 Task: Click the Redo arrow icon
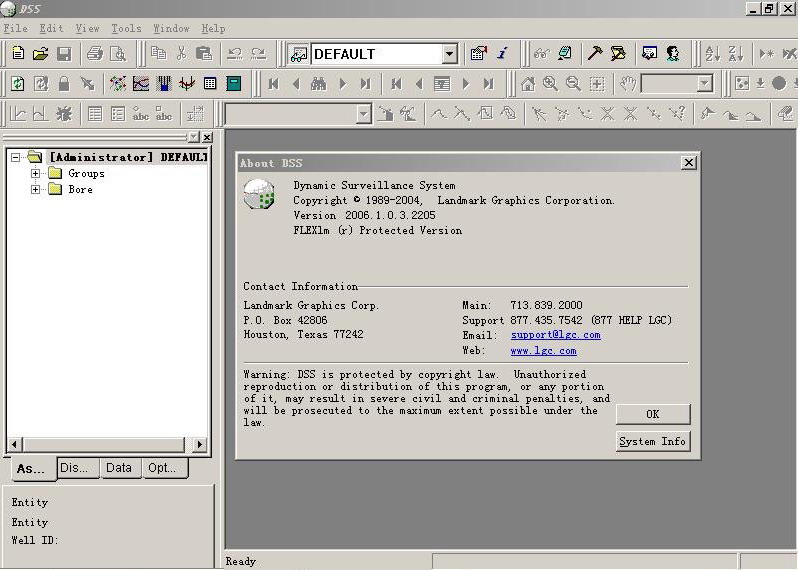[259, 53]
